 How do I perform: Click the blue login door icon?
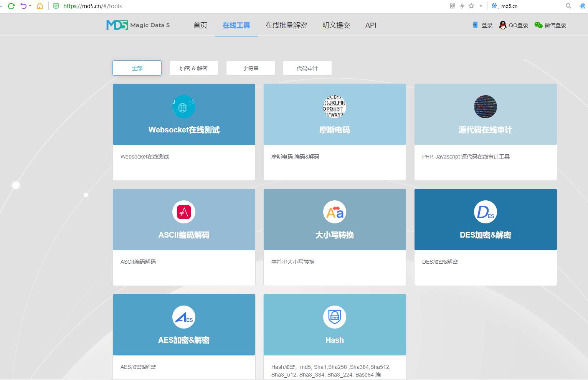[x=475, y=25]
